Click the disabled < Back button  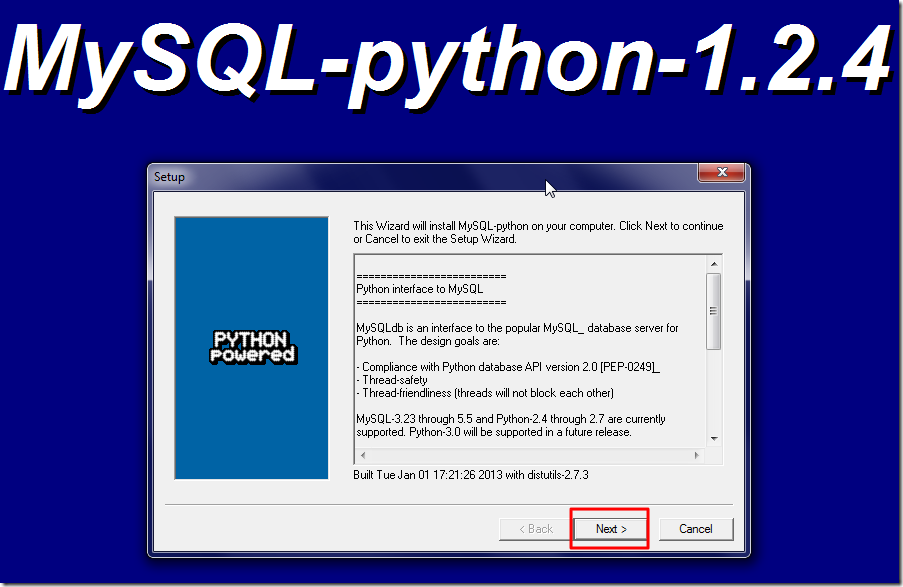click(536, 528)
